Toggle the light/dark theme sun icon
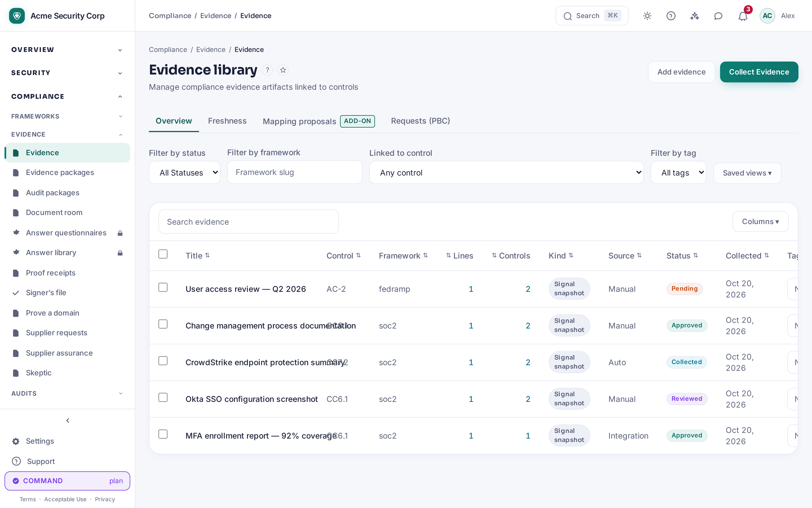The height and width of the screenshot is (508, 812). click(x=647, y=16)
